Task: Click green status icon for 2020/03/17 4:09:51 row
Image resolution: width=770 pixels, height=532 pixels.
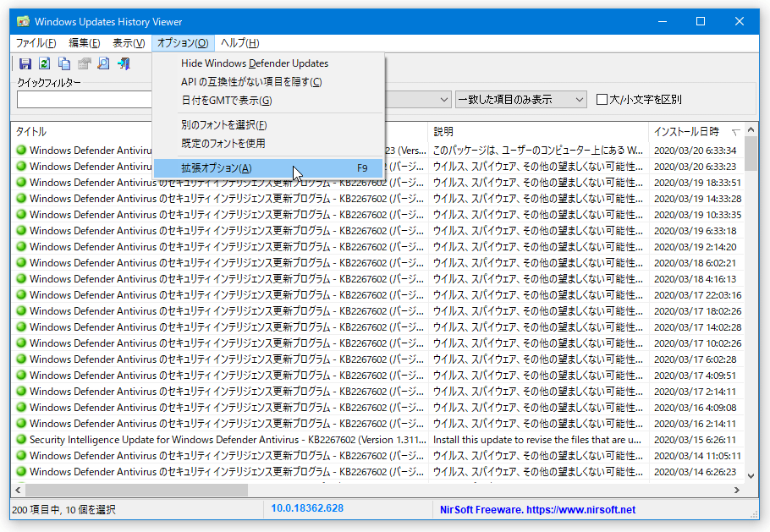Action: coord(21,375)
